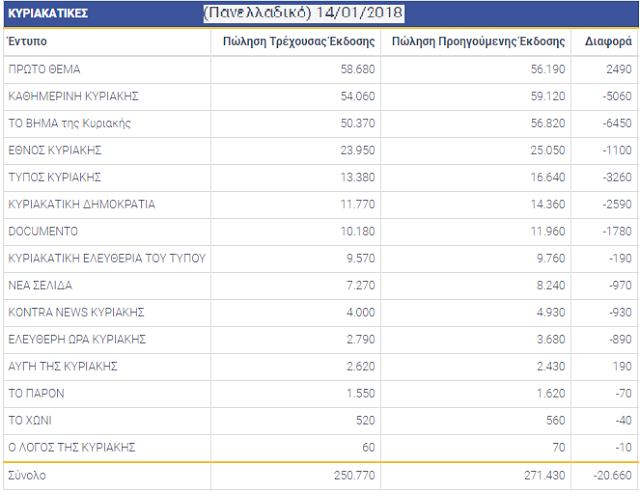Click the Πώληση Προηγούμενης Έκδοσης column header
The width and height of the screenshot is (640, 492).
(478, 41)
